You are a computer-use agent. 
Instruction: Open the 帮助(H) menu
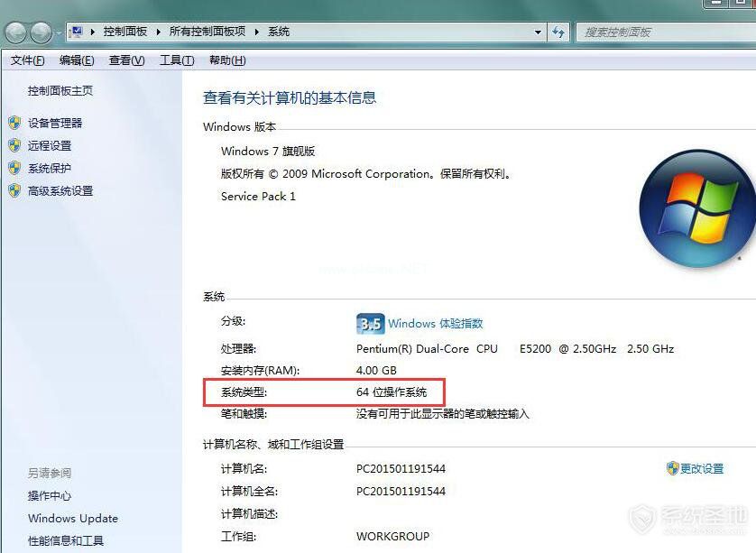tap(227, 60)
